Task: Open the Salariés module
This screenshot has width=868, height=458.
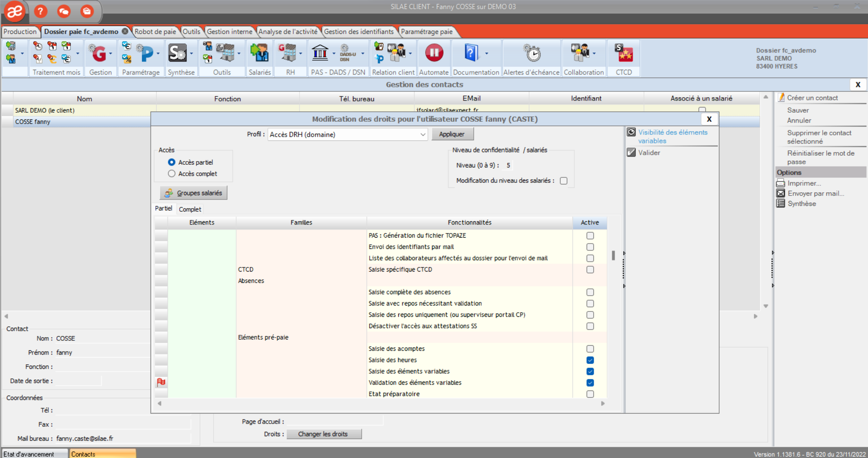Action: point(259,53)
